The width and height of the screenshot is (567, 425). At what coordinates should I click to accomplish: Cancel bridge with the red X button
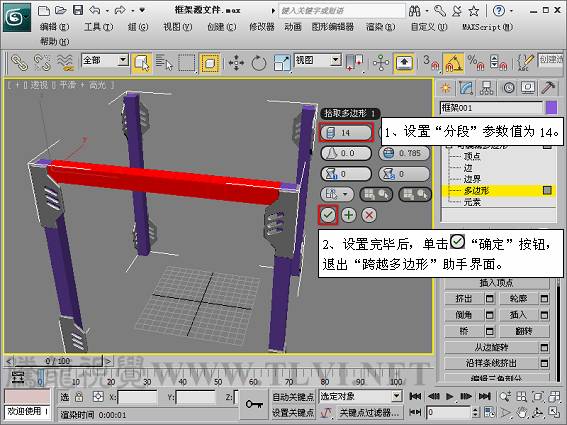[x=369, y=215]
